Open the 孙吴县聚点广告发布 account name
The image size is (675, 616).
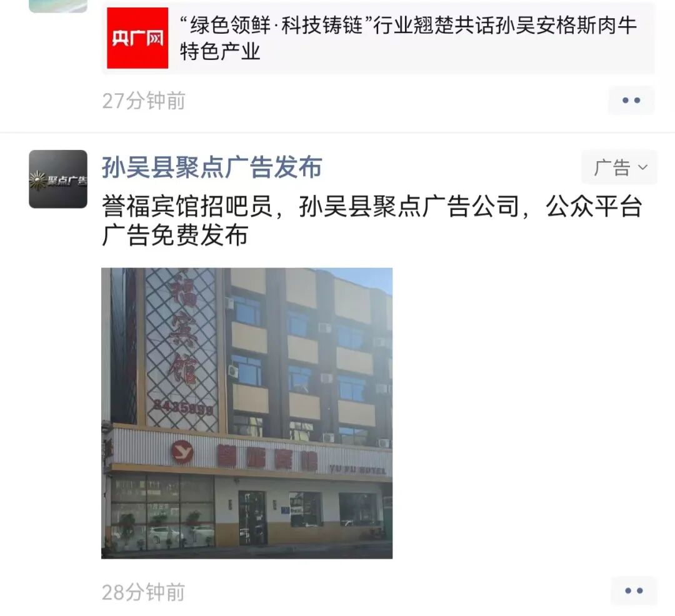point(212,167)
